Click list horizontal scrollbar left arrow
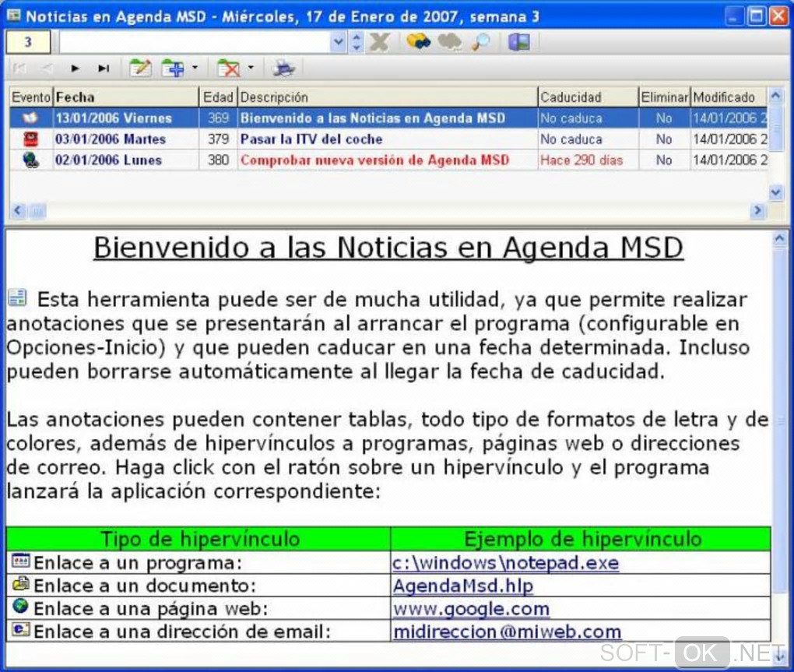794x672 pixels. [x=18, y=210]
